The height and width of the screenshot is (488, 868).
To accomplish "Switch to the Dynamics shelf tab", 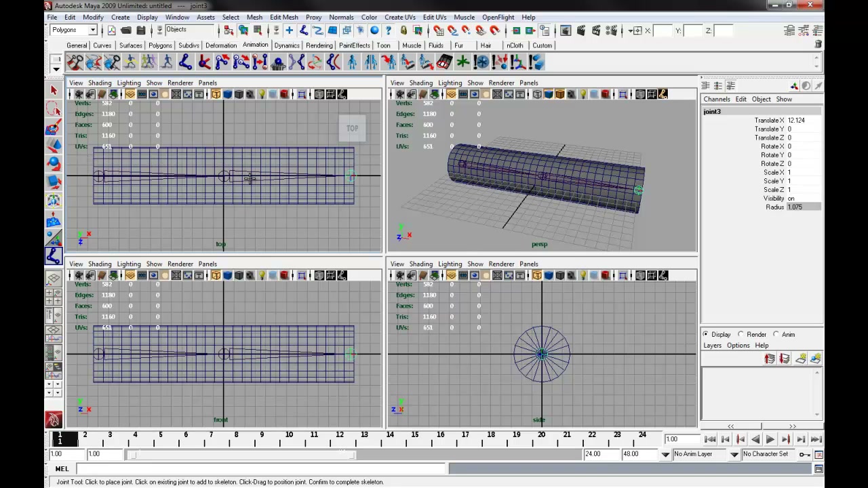I will click(287, 45).
